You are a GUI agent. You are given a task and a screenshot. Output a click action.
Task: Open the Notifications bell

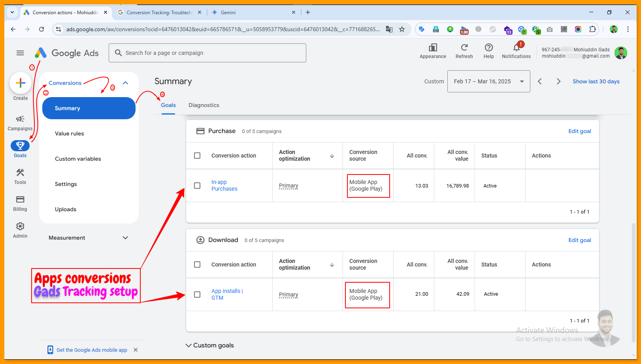coord(516,48)
